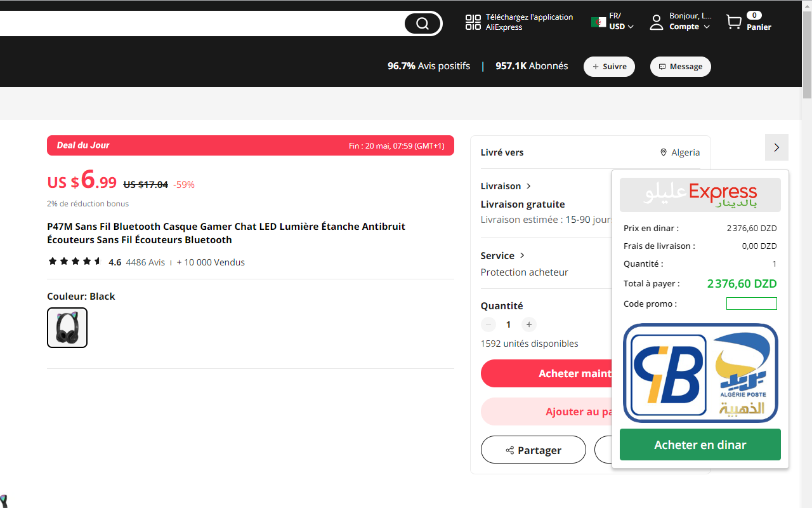Screen dimensions: 812x508
Task: Click the search magnifier icon
Action: [422, 23]
